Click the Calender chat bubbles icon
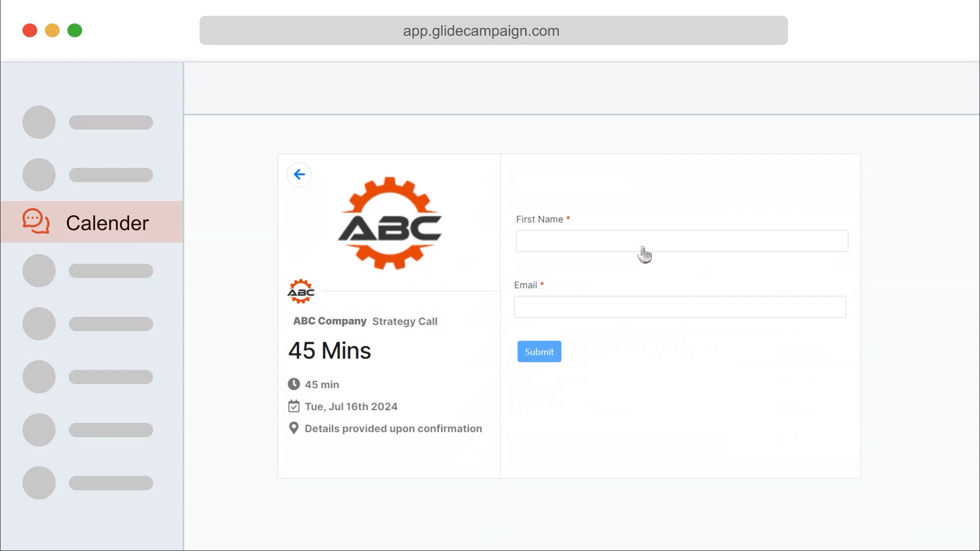 coord(36,222)
